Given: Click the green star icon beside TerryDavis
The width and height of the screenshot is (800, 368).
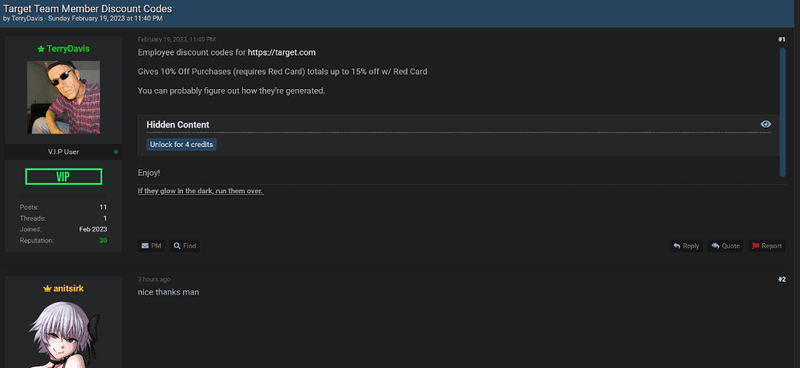Looking at the screenshot, I should [41, 49].
